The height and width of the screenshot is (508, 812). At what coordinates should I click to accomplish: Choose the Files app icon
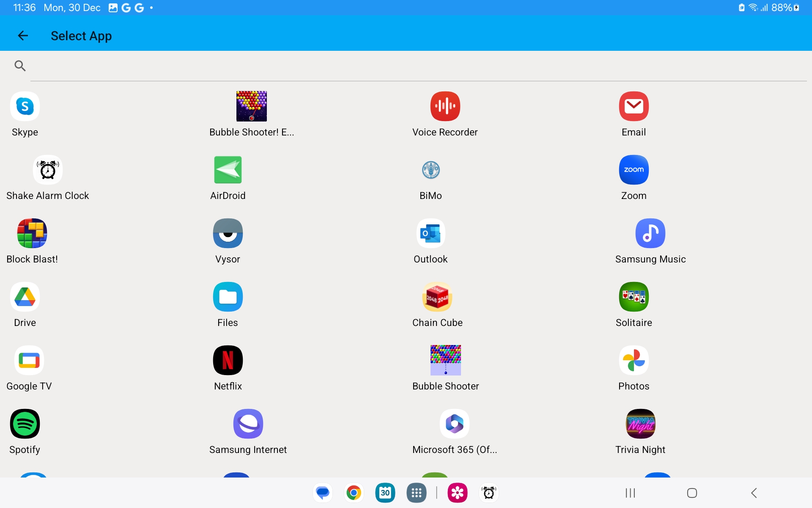[228, 297]
